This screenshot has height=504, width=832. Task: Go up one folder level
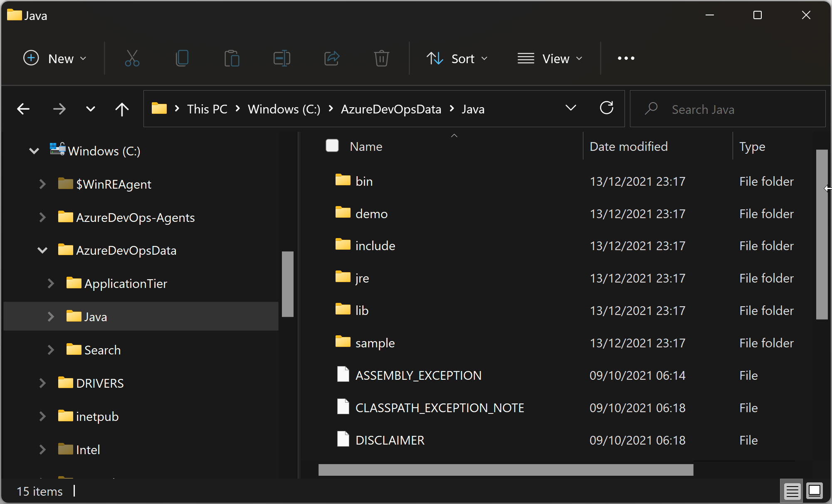(x=122, y=109)
